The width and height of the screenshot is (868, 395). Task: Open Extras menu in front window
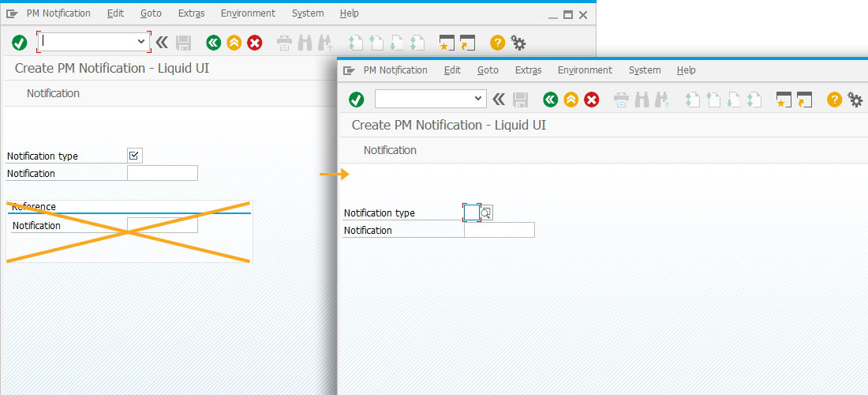(528, 70)
